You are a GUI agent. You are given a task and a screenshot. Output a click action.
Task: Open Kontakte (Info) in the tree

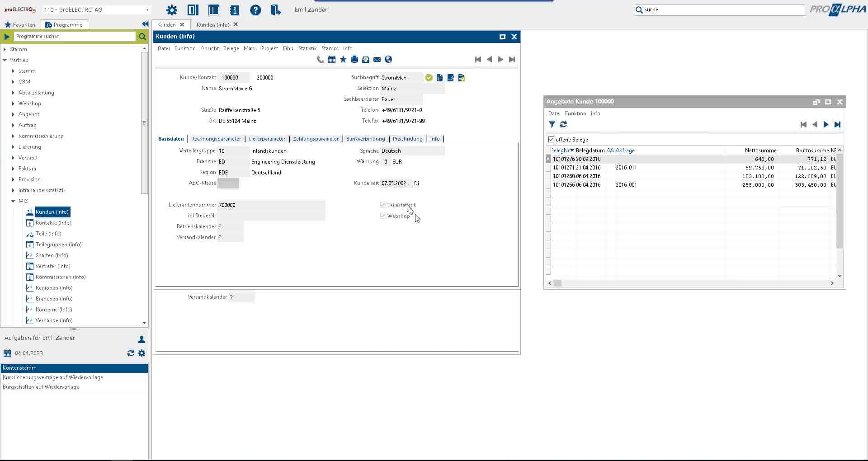tap(53, 223)
